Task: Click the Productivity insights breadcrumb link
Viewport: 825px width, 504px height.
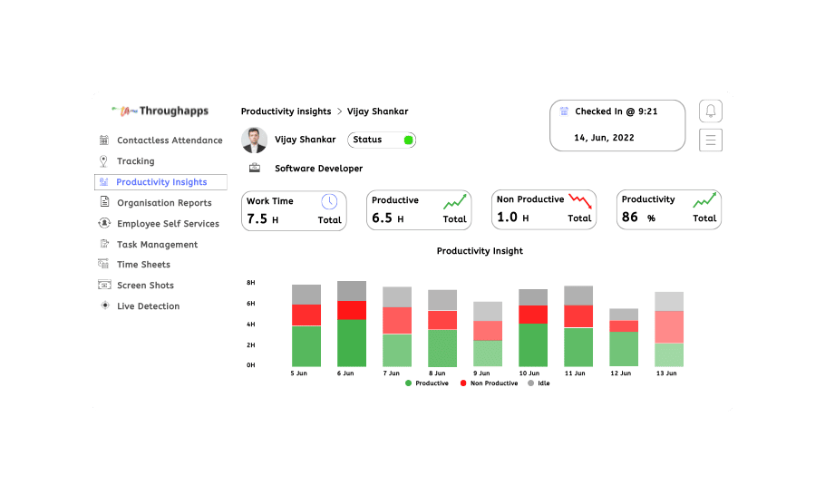Action: click(x=286, y=111)
